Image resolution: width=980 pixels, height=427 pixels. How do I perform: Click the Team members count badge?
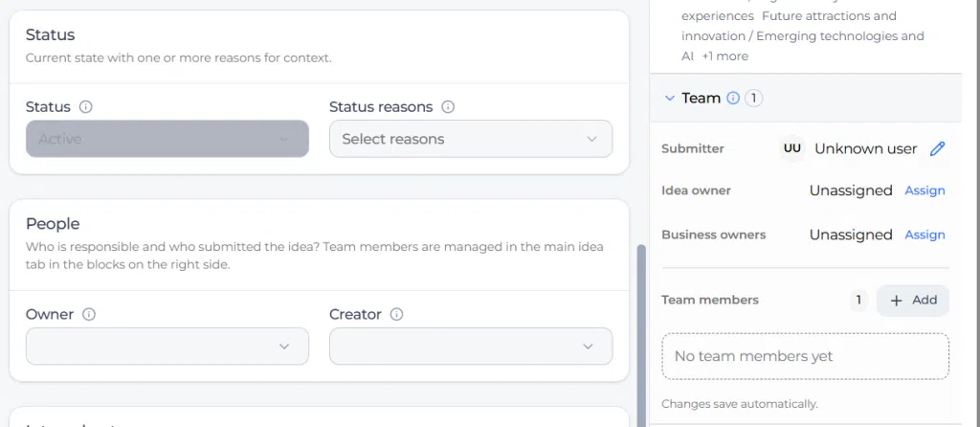858,300
